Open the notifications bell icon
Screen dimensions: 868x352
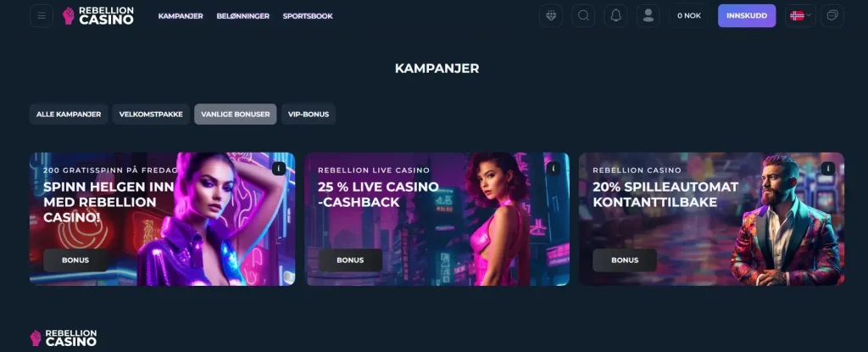(615, 15)
